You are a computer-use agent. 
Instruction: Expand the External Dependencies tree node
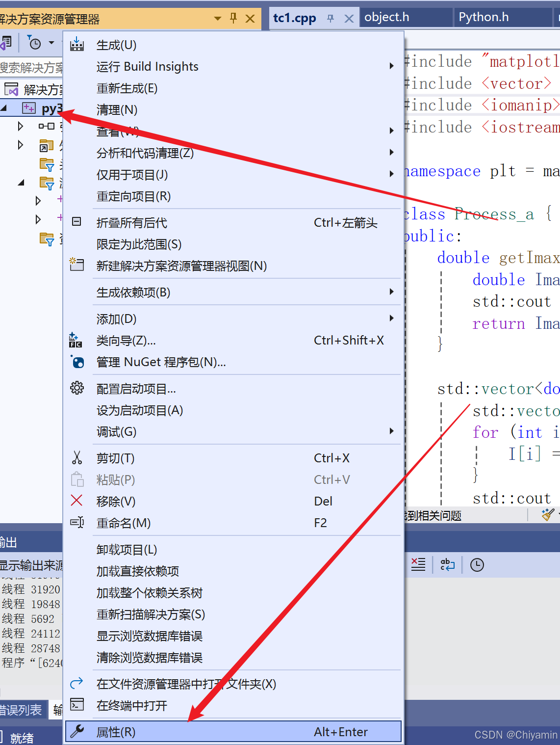point(21,145)
